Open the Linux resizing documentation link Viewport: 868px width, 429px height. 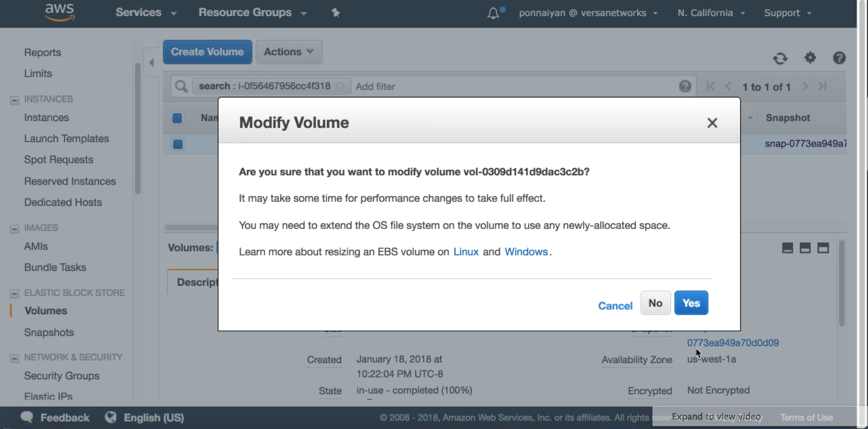coord(466,252)
